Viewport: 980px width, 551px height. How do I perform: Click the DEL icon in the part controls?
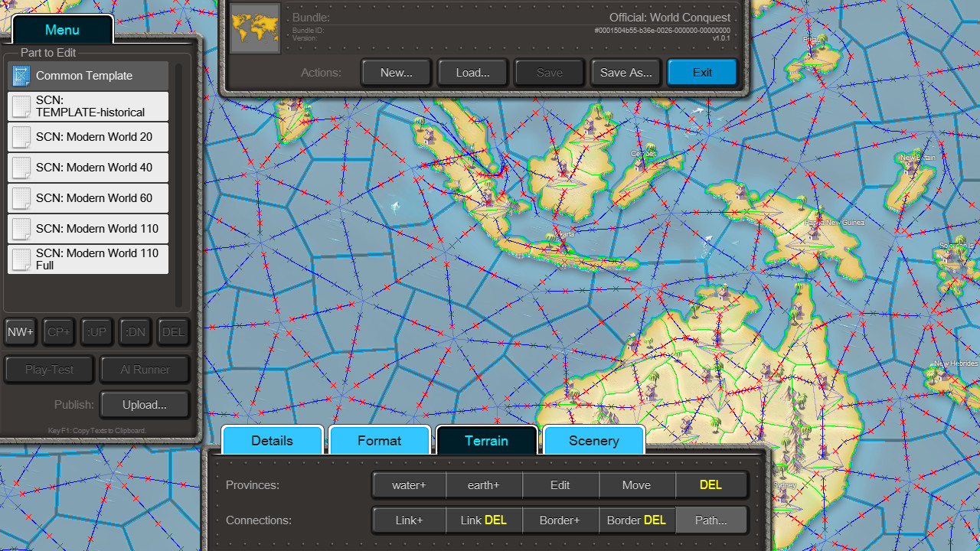(172, 331)
